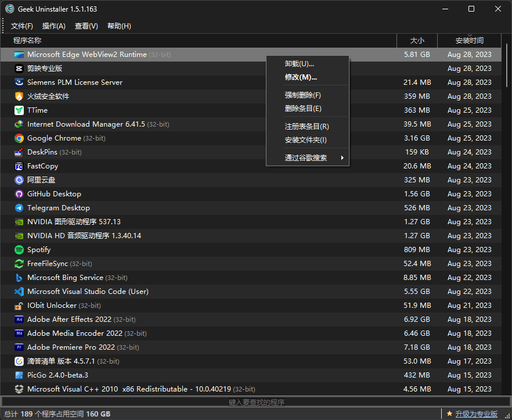Click the 5.55 GB size value
The image size is (512, 420).
(417, 292)
